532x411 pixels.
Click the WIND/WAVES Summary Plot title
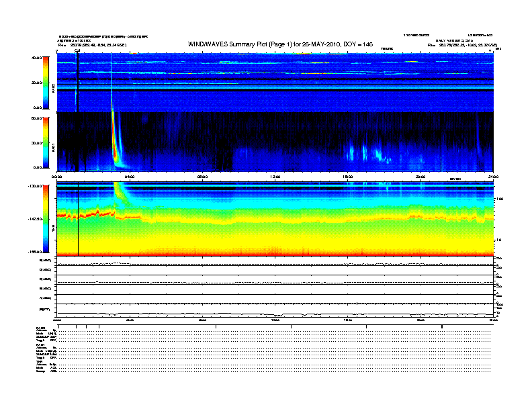click(x=280, y=44)
